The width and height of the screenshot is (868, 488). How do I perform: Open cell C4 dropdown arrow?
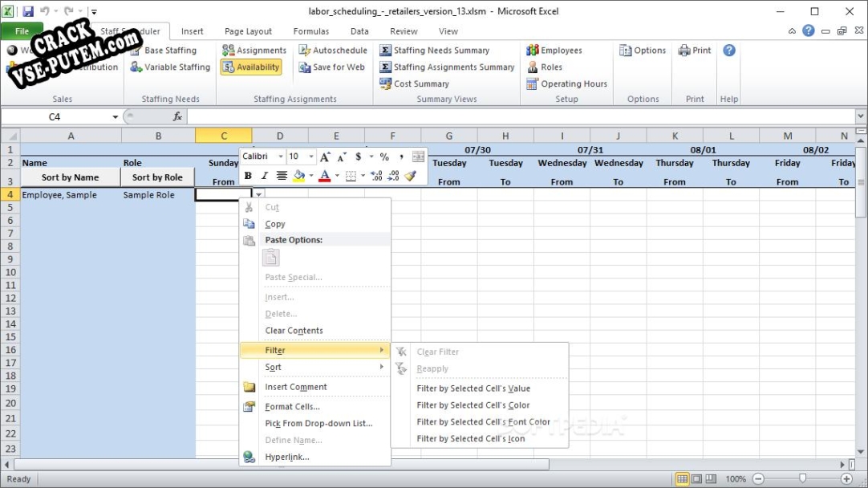[258, 194]
